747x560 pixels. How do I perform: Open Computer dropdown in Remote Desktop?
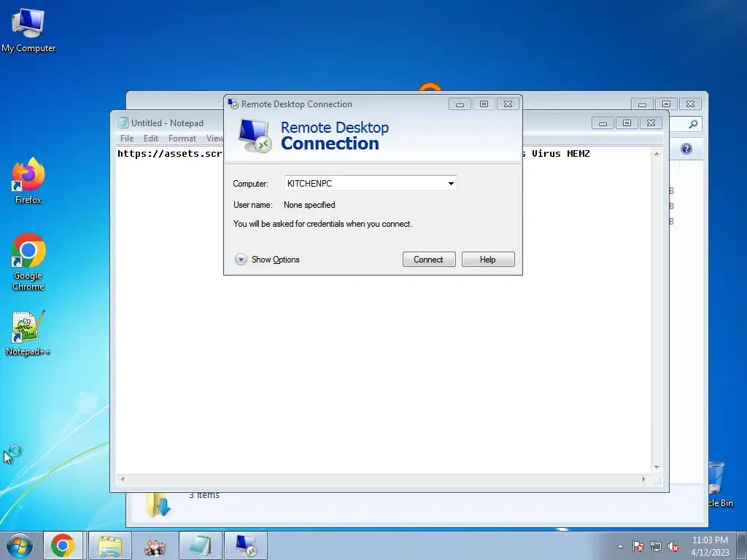tap(451, 183)
